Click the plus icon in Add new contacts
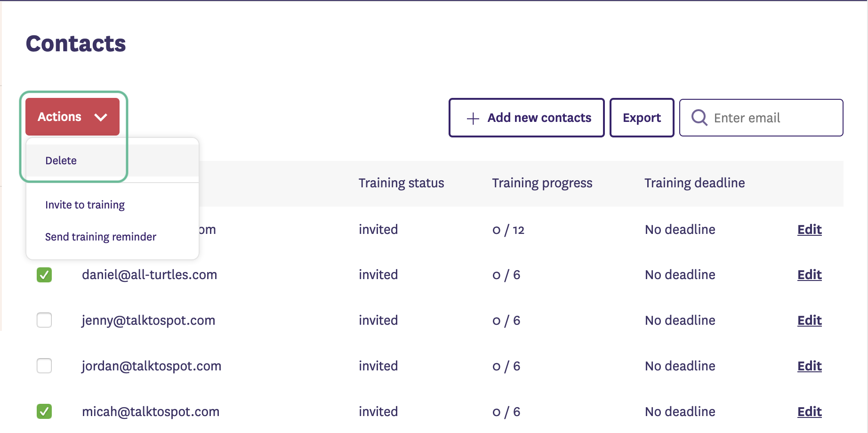The image size is (868, 433). (473, 118)
